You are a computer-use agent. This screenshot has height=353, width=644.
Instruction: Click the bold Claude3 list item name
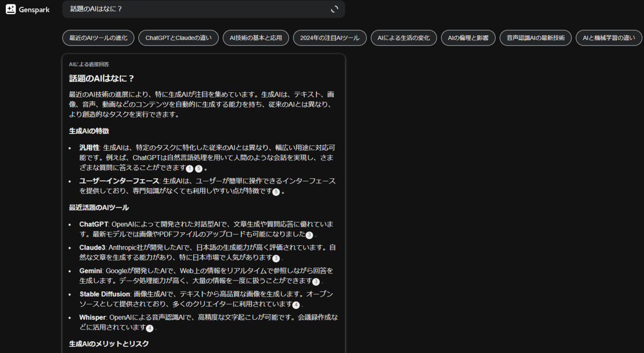(92, 247)
